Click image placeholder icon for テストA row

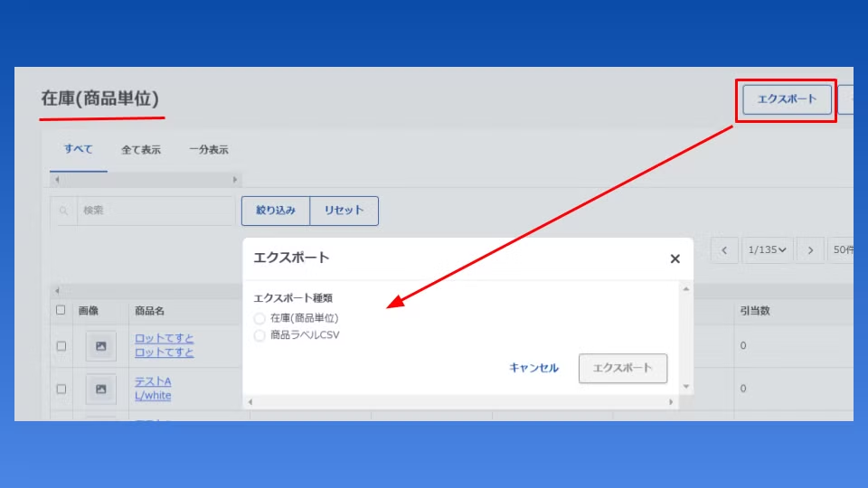pyautogui.click(x=100, y=389)
